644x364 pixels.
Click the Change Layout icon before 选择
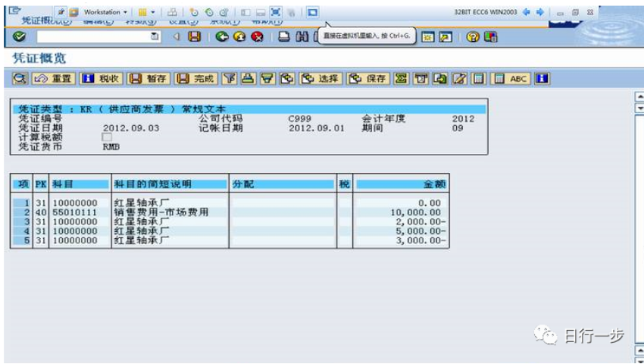pyautogui.click(x=287, y=78)
